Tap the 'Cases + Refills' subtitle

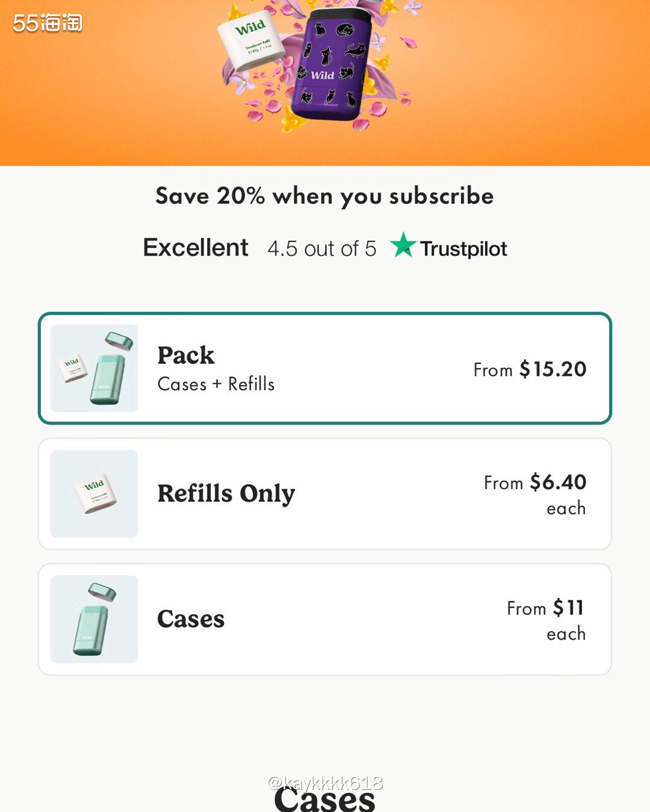coord(215,384)
